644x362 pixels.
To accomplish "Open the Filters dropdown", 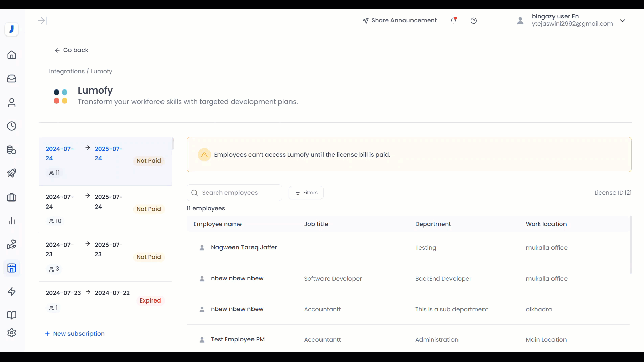I will [x=306, y=193].
